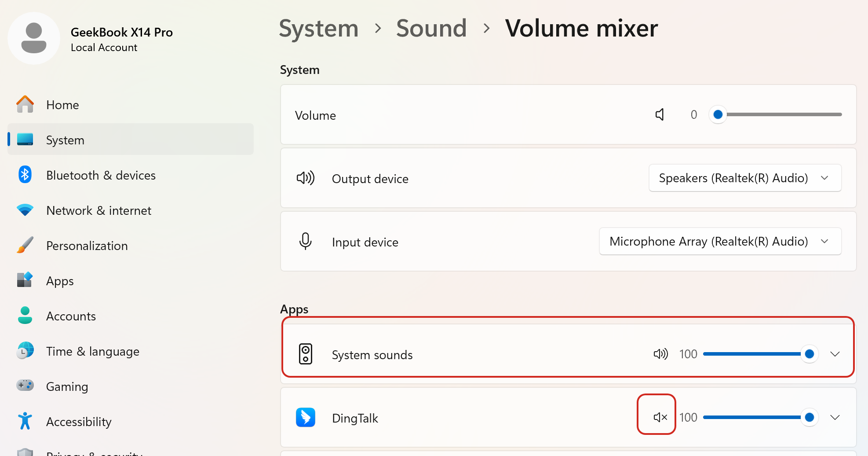Mute the system Volume speaker icon

click(x=660, y=115)
